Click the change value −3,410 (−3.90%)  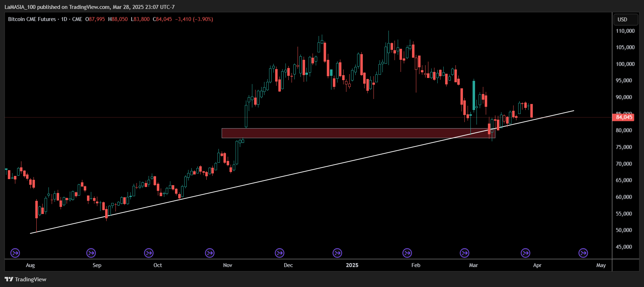pos(194,19)
